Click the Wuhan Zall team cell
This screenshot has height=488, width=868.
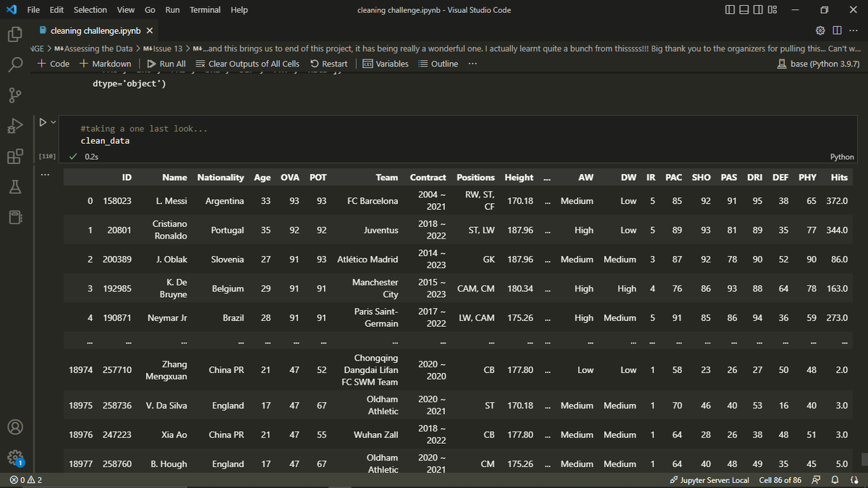coord(376,435)
